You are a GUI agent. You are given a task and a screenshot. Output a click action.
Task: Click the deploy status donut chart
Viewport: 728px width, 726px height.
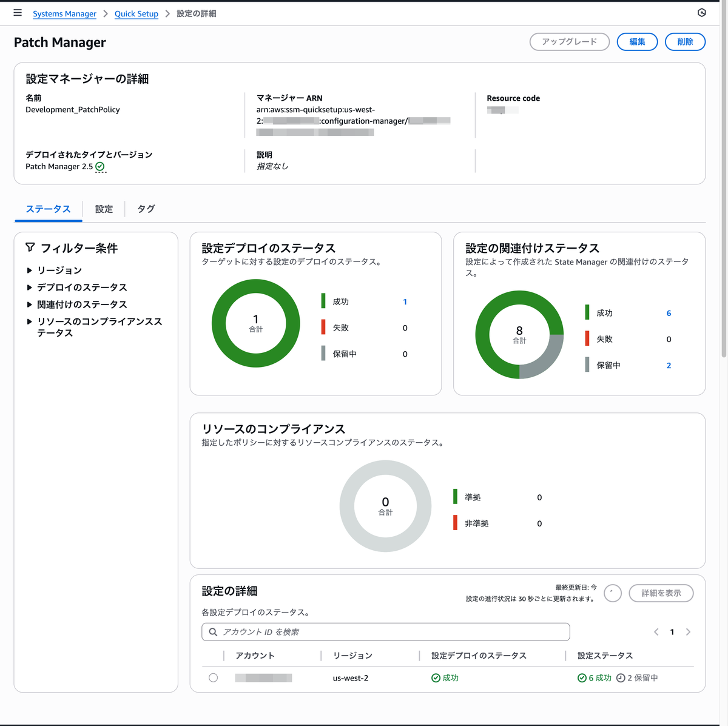[256, 323]
